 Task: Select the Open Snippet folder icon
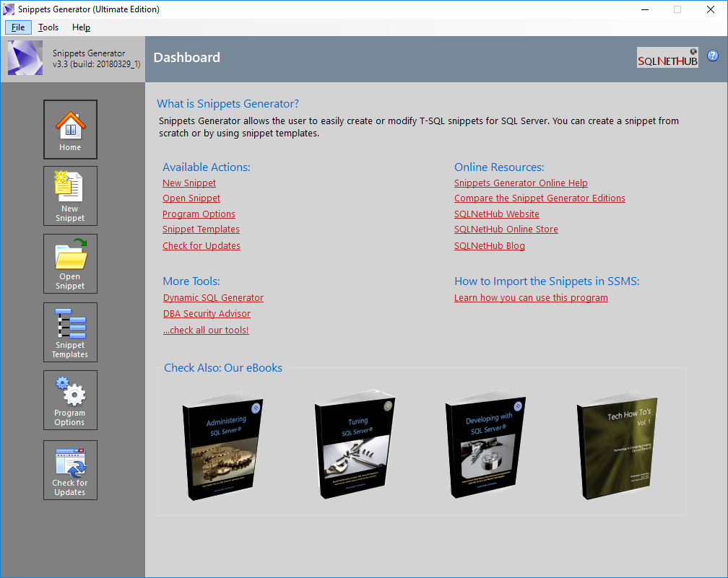70,263
